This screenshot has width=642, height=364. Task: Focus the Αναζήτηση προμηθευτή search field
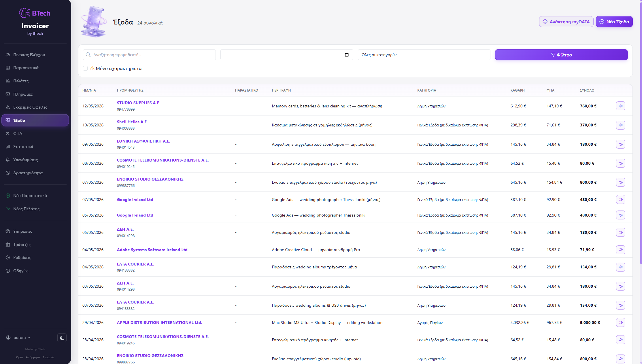[149, 55]
